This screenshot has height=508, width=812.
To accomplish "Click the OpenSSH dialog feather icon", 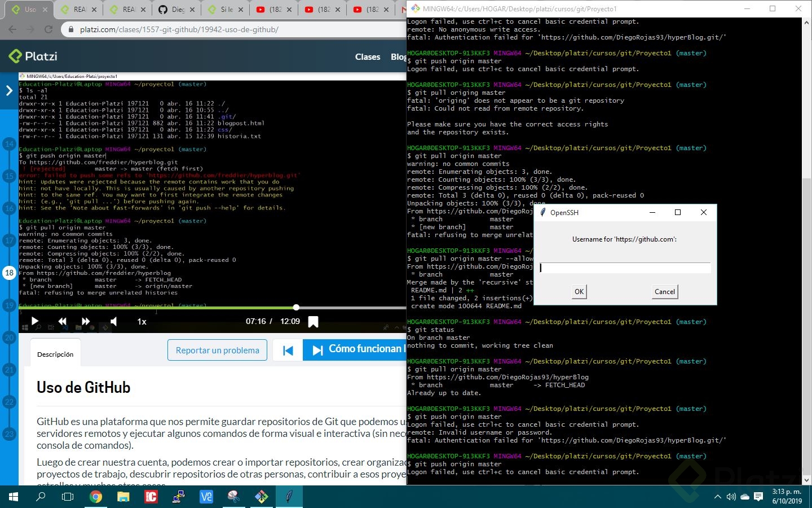I will 542,212.
